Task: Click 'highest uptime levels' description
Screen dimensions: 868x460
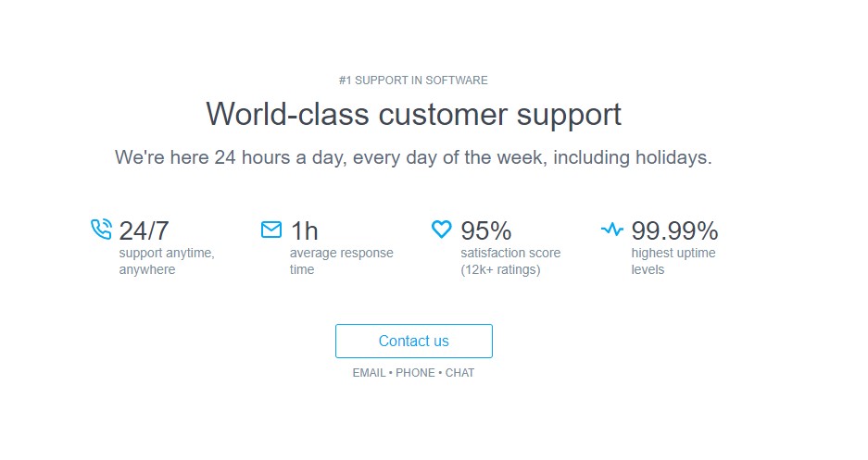Action: pyautogui.click(x=673, y=262)
